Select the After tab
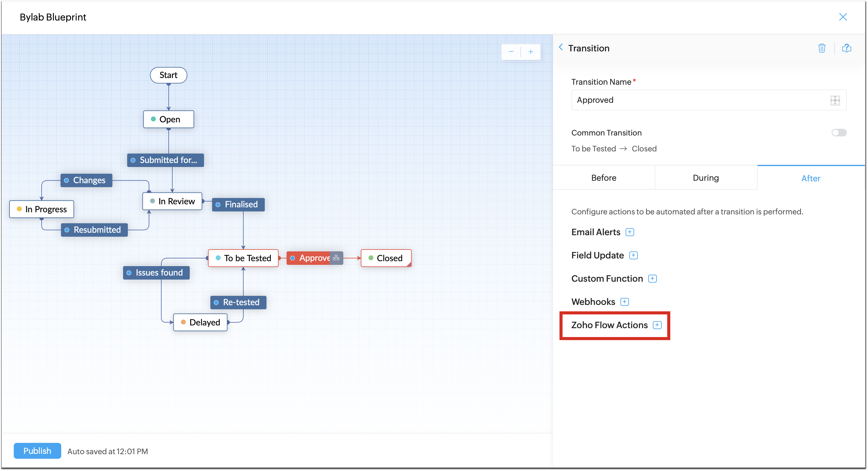 810,178
